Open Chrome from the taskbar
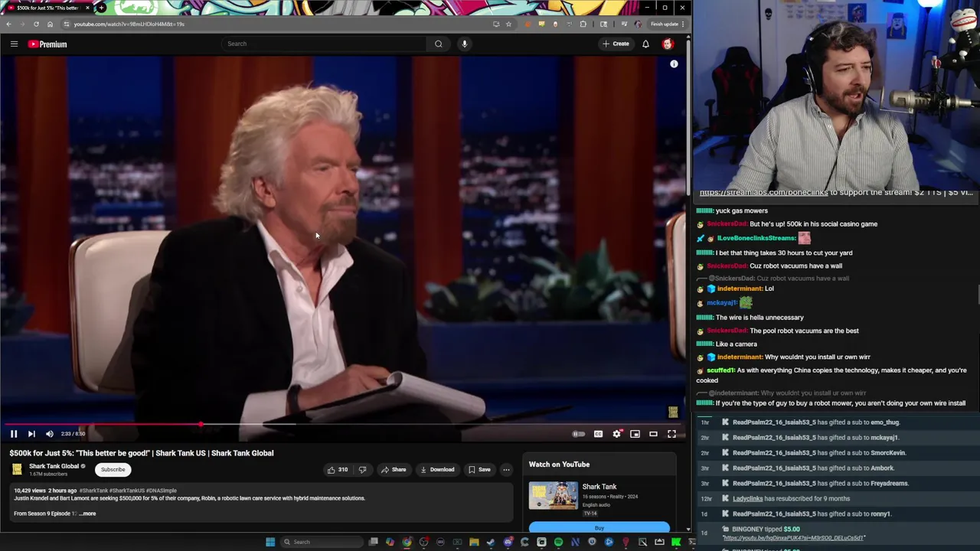The width and height of the screenshot is (980, 551). click(x=407, y=542)
